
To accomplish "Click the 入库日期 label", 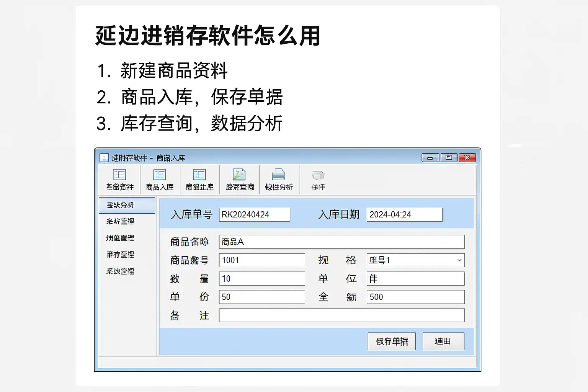I will point(339,215).
